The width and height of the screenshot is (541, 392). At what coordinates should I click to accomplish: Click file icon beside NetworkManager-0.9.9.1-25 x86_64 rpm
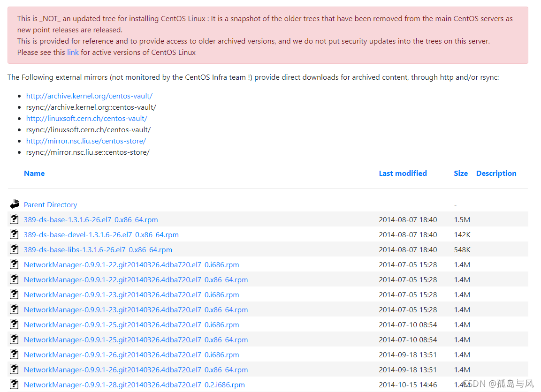(x=14, y=339)
